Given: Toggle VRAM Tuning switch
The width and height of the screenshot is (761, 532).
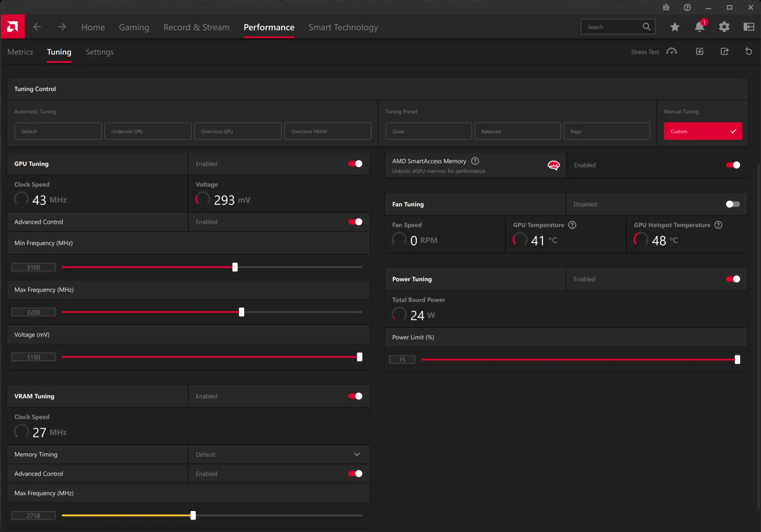Looking at the screenshot, I should point(355,396).
